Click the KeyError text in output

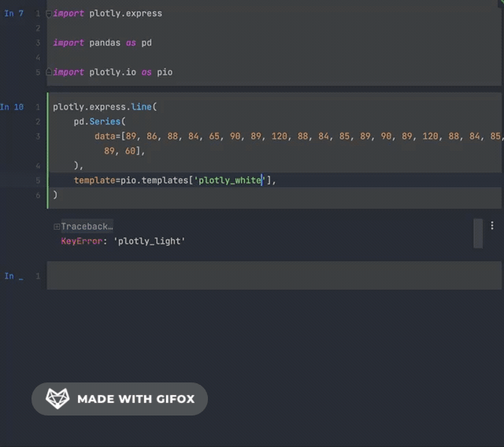82,241
